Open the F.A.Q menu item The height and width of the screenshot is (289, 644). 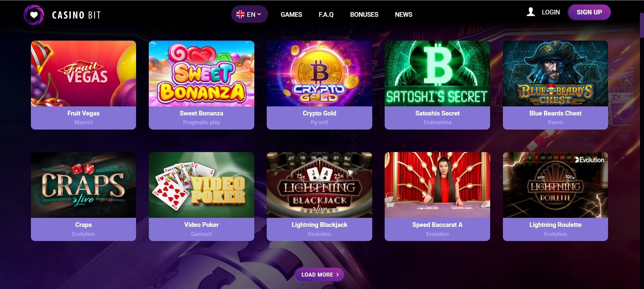[x=326, y=14]
